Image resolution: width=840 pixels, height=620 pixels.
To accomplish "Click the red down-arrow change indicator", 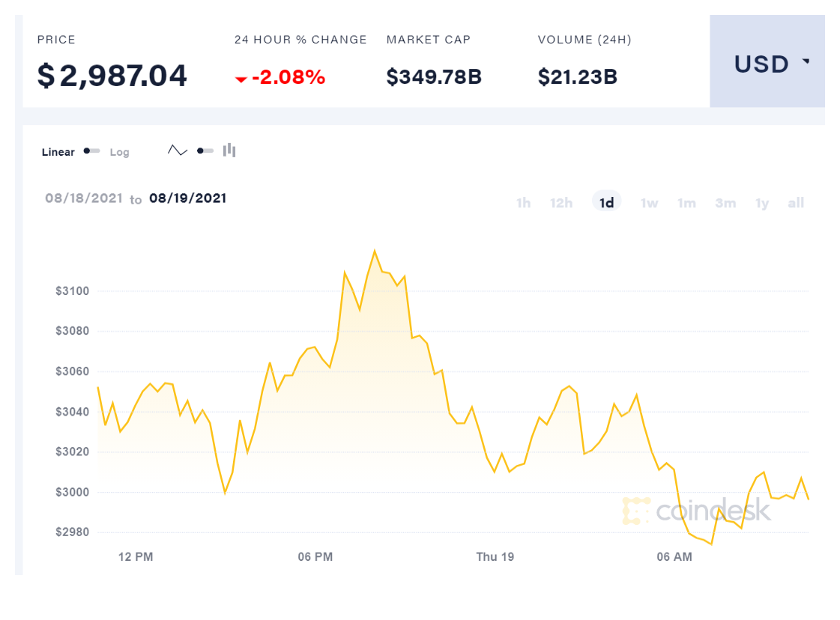I will (x=241, y=79).
